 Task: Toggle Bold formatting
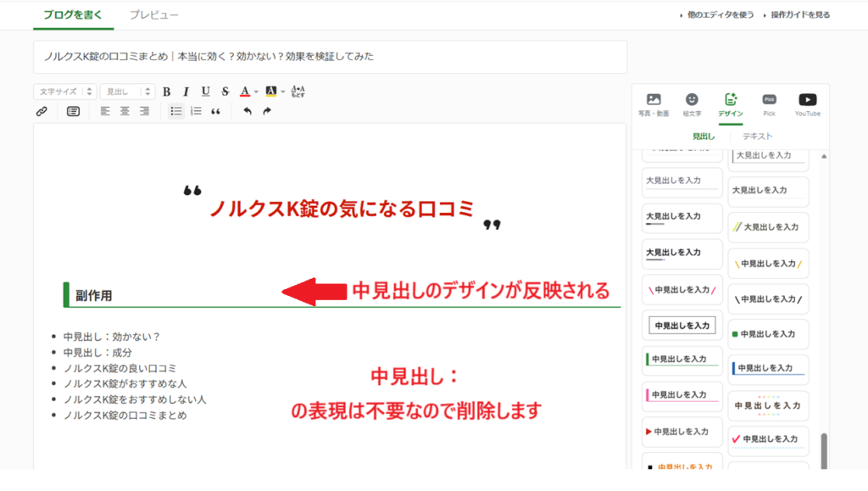pos(166,92)
